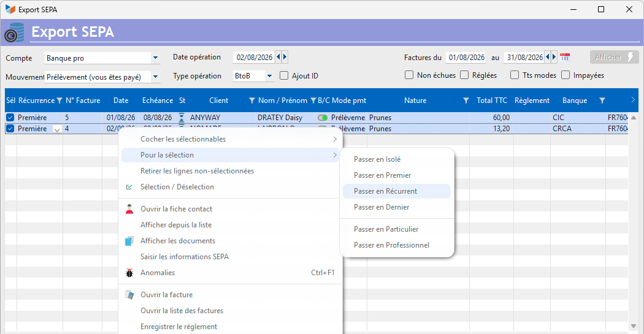This screenshot has width=644, height=334.
Task: Sort by the Total TTC column header
Action: click(x=492, y=101)
